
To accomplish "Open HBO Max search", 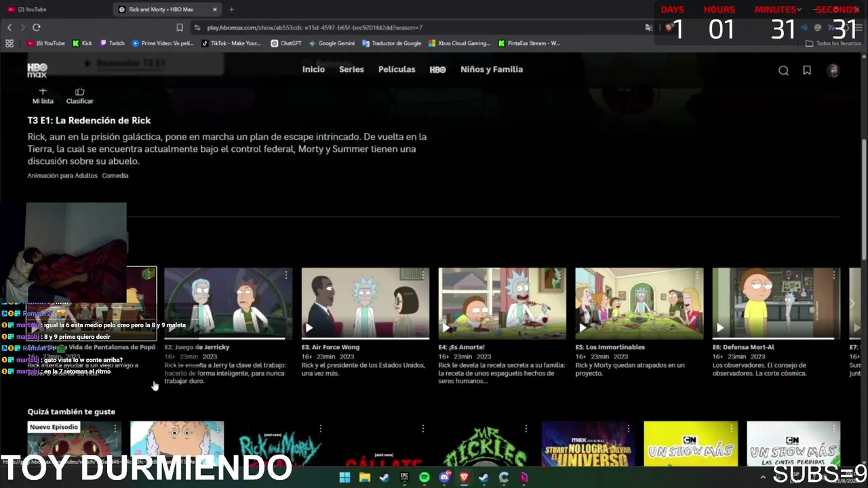I will (783, 70).
